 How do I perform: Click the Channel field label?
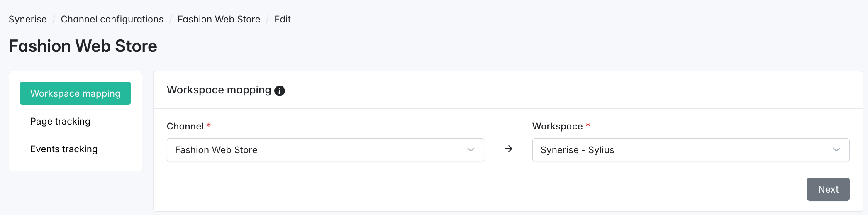pos(185,126)
